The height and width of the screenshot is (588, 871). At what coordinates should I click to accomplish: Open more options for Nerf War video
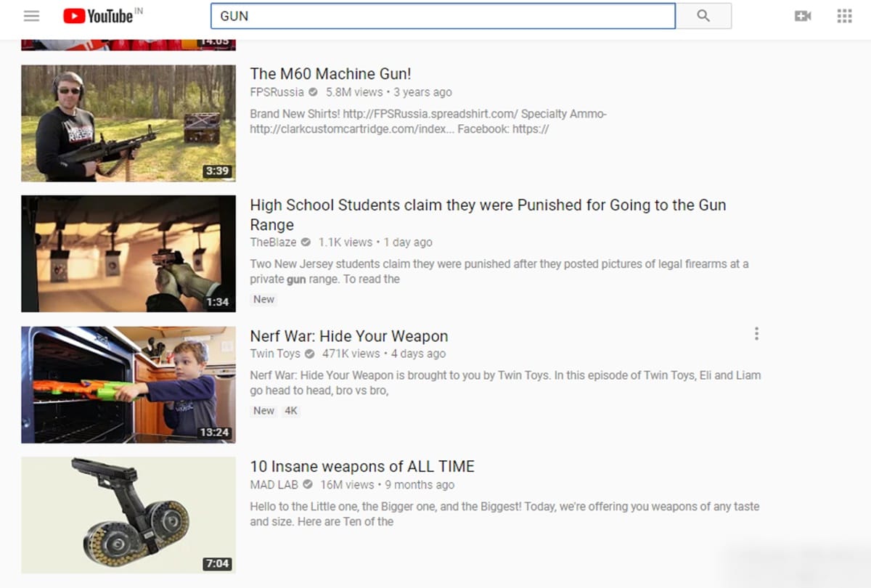756,334
